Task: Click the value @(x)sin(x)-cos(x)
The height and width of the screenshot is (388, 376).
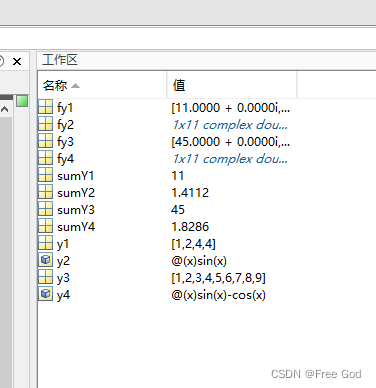Action: [x=218, y=295]
